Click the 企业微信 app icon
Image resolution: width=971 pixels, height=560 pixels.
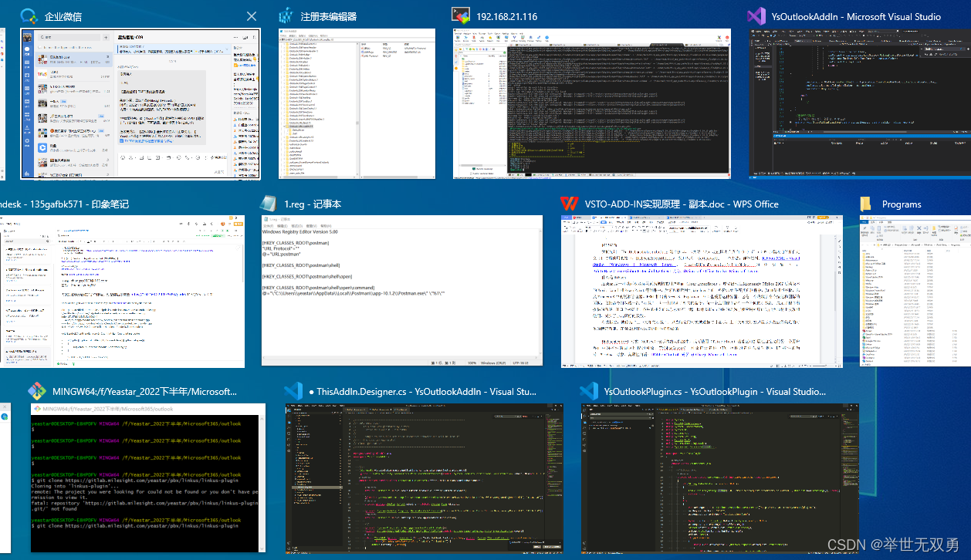pyautogui.click(x=29, y=16)
